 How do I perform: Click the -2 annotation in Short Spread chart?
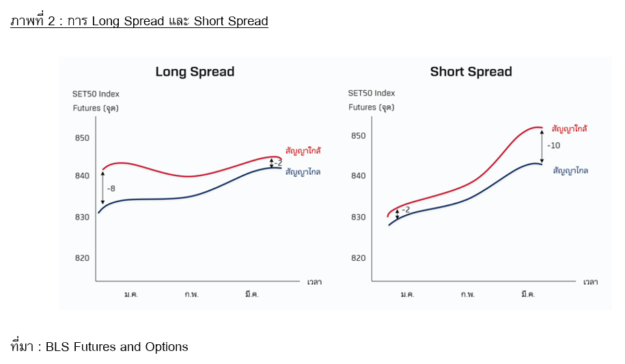coord(406,210)
